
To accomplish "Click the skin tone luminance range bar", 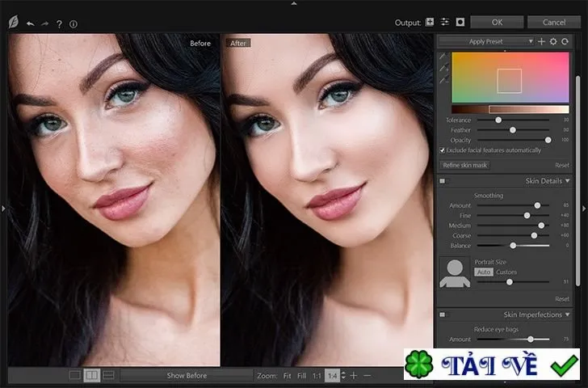I will (510, 109).
